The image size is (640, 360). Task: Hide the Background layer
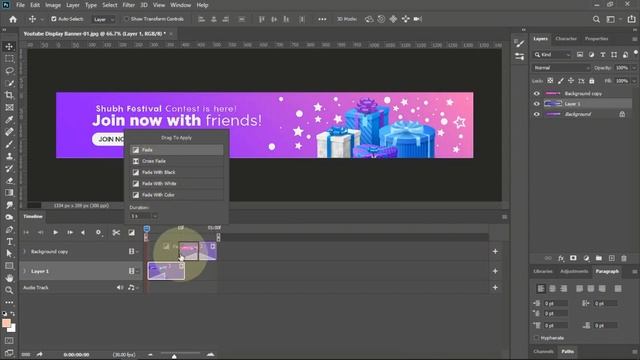point(537,114)
